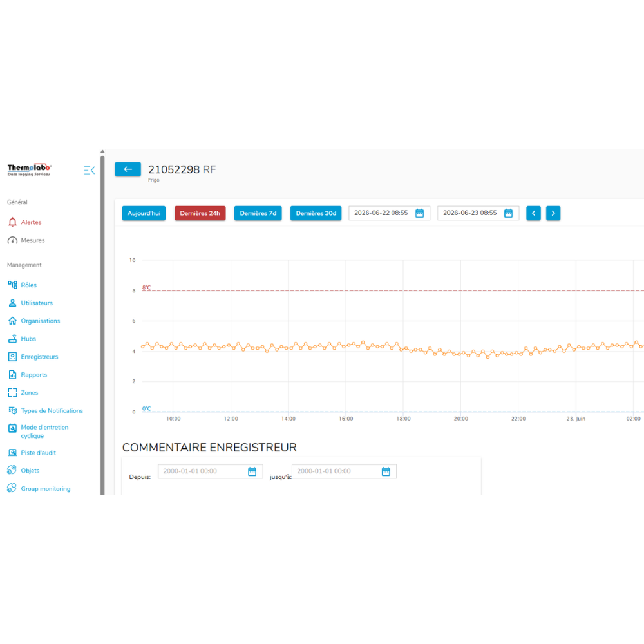Click the Mode d'entretien cyclique icon
Screen dimensions: 644x644
point(12,428)
